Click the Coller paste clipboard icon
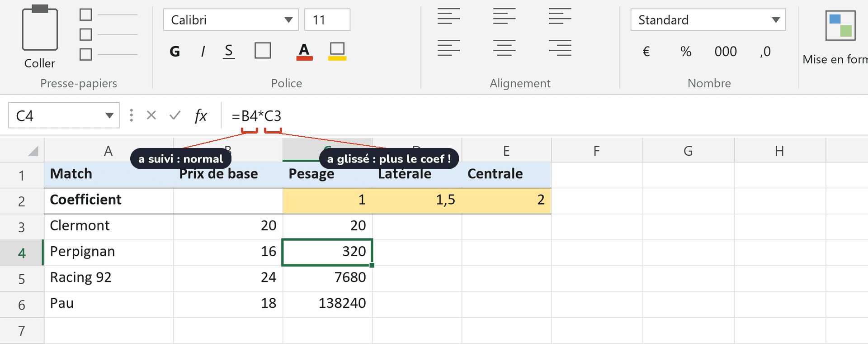 40,28
